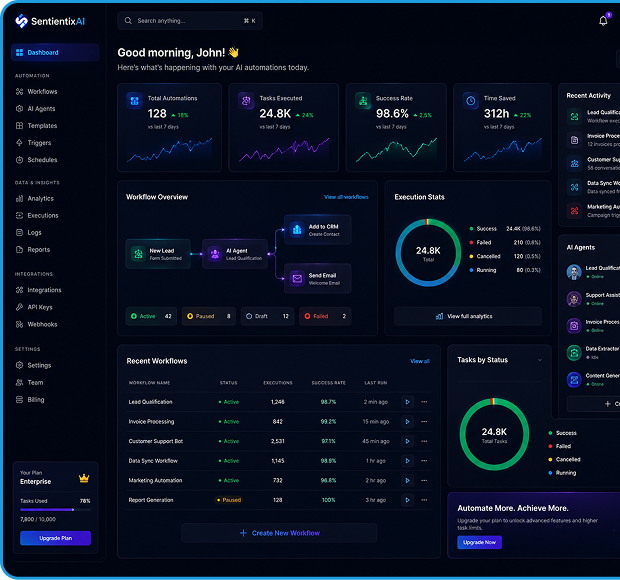Screen dimensions: 620x580
Task: Run the Marketing Automation play button
Action: [407, 480]
